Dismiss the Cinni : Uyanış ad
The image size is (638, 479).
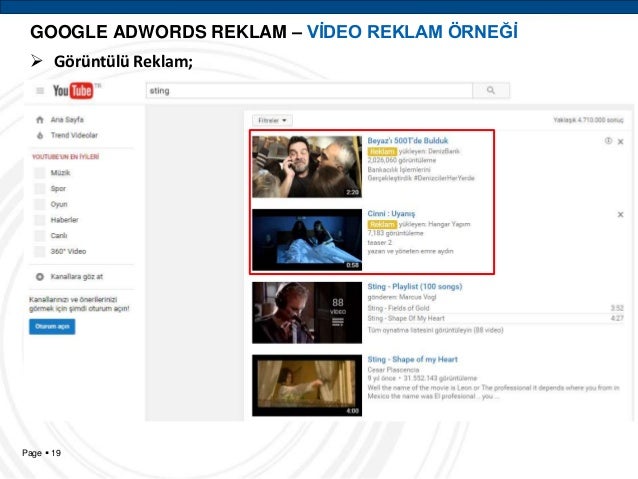(621, 214)
